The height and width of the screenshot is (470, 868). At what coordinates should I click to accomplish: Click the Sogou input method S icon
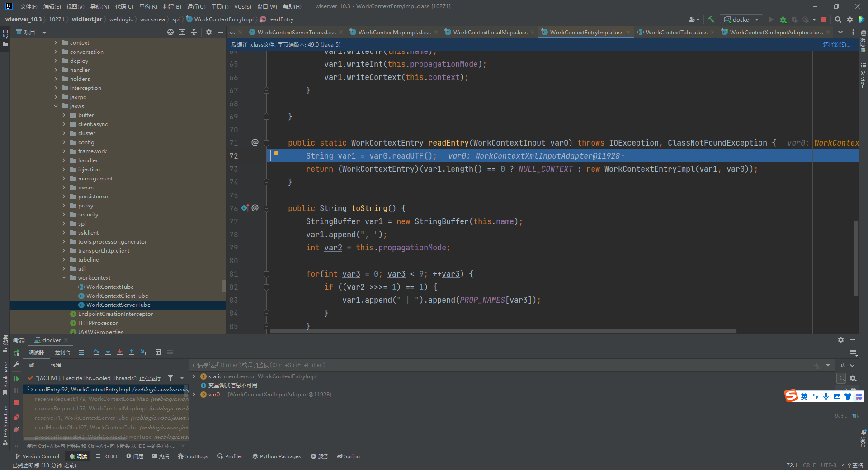pos(791,396)
